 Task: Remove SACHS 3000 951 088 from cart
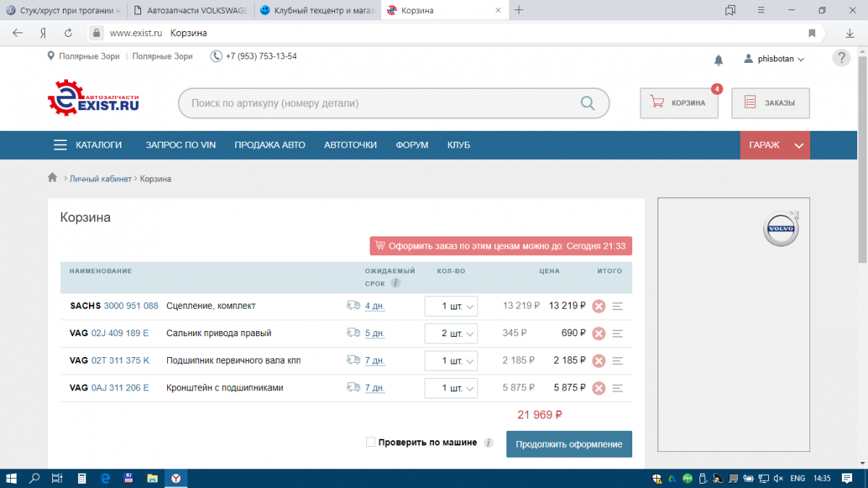(599, 306)
